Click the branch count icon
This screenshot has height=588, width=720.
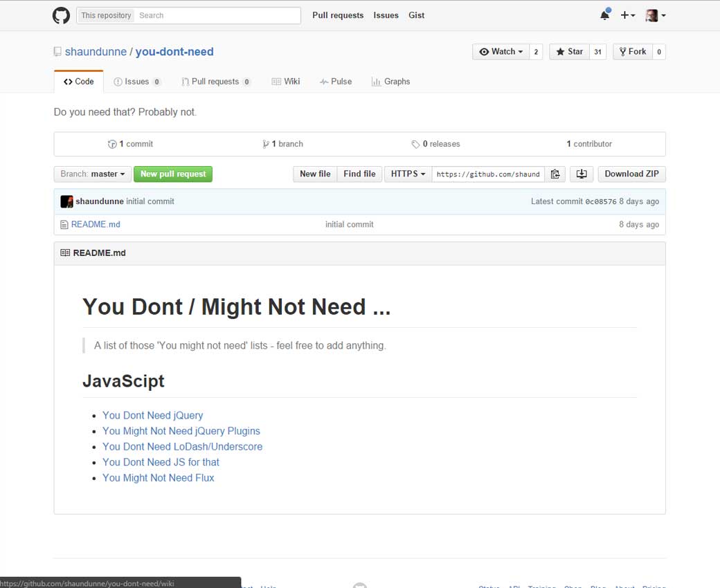coord(266,145)
